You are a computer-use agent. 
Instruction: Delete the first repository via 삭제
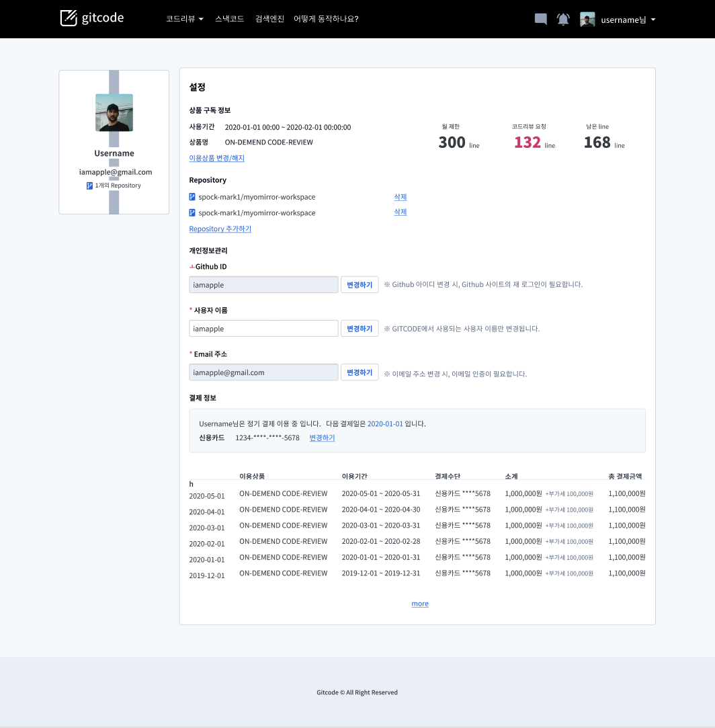tap(401, 197)
